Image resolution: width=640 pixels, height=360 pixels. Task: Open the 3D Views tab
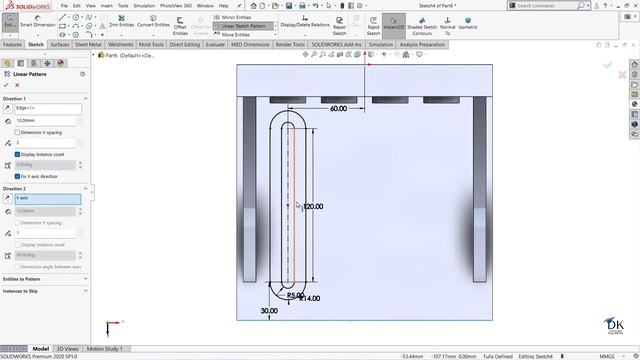(x=67, y=349)
